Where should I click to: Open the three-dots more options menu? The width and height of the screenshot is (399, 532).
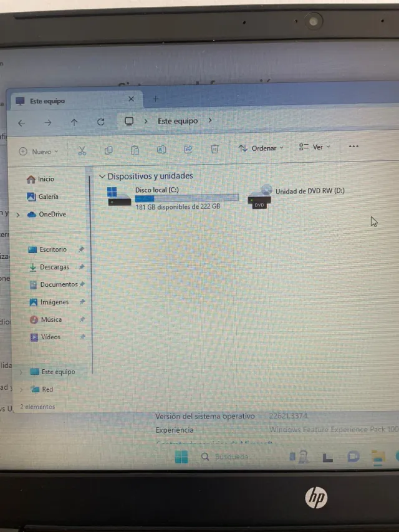pyautogui.click(x=353, y=146)
